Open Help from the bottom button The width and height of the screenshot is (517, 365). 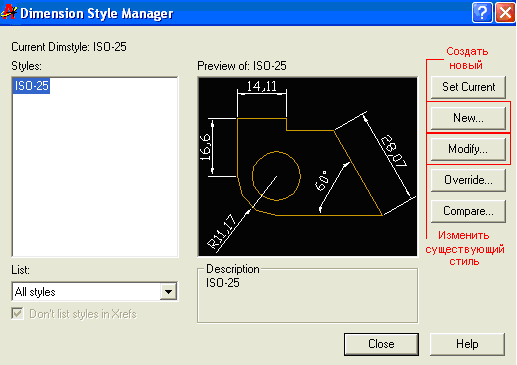(x=467, y=344)
